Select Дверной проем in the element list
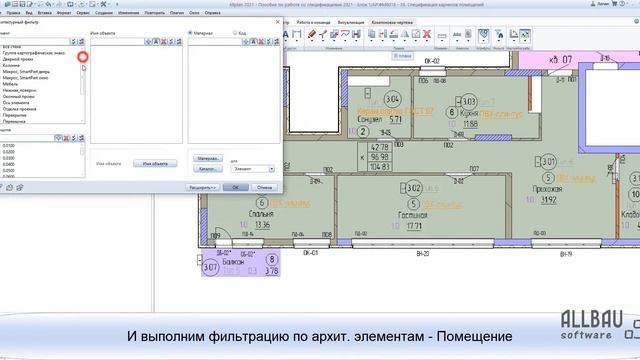Image resolution: width=640 pixels, height=360 pixels. 18,59
